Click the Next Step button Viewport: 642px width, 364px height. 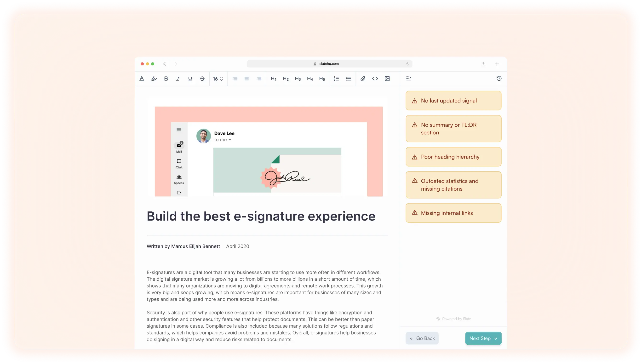pyautogui.click(x=483, y=338)
